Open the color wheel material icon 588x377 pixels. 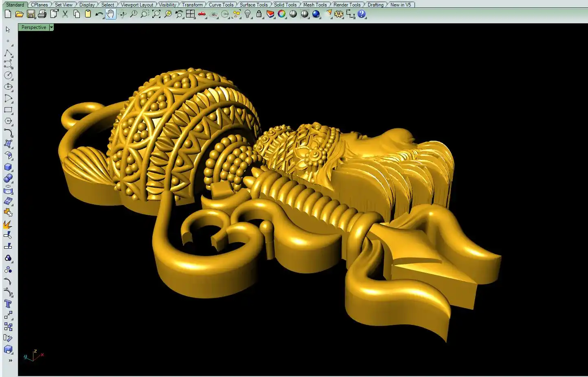pos(281,14)
